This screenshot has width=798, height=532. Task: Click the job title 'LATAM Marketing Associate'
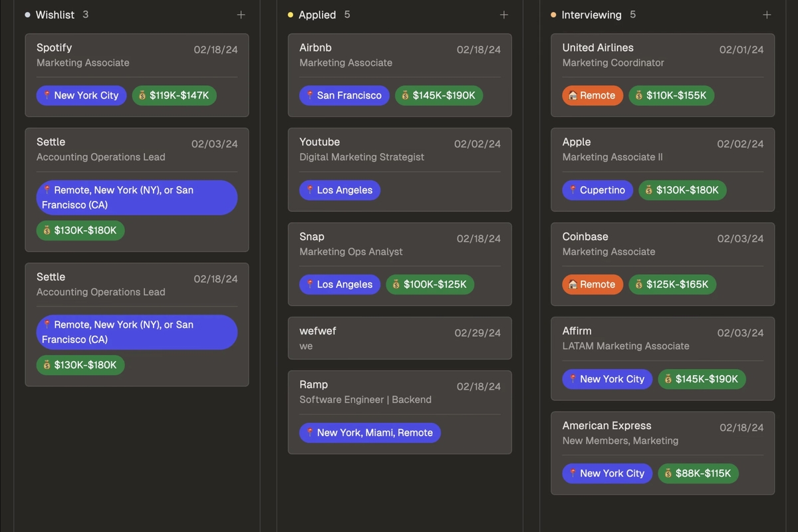click(626, 346)
